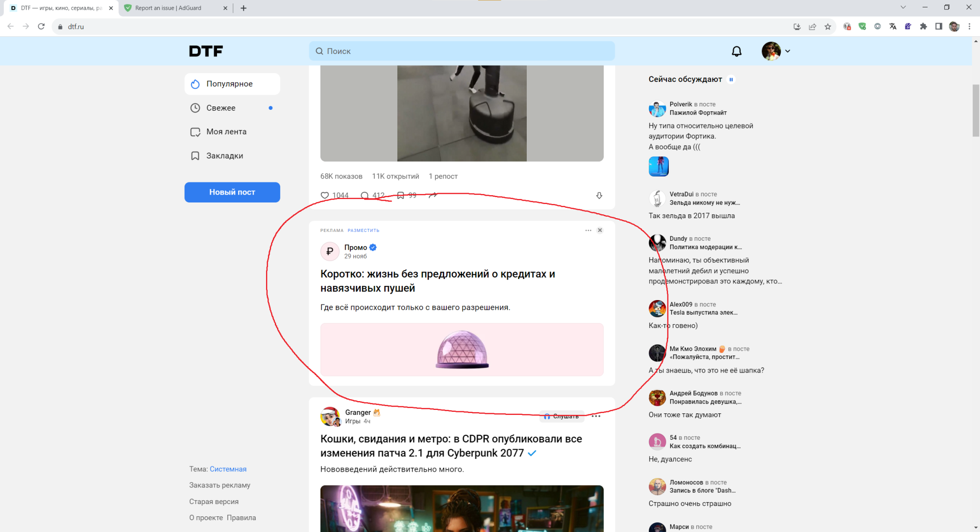
Task: Enable 'Слушать' on the Granger post
Action: (562, 416)
